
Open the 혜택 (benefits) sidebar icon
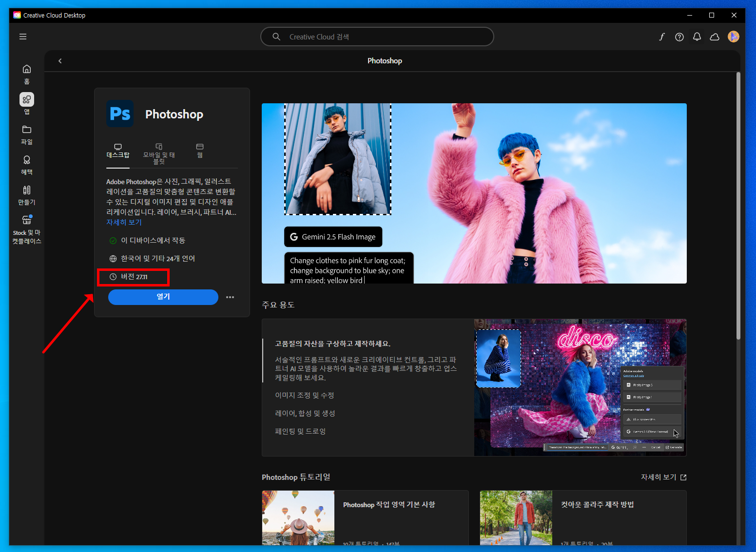[27, 165]
